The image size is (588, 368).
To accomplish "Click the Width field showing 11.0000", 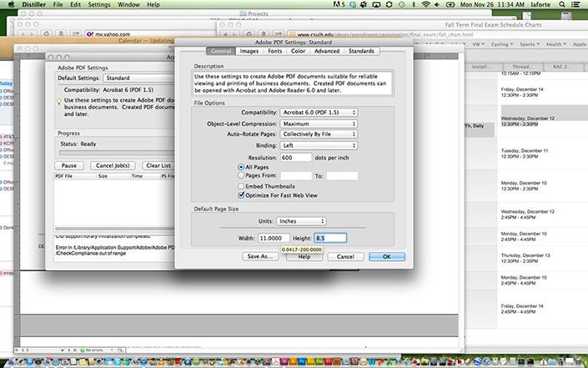I will pos(274,238).
